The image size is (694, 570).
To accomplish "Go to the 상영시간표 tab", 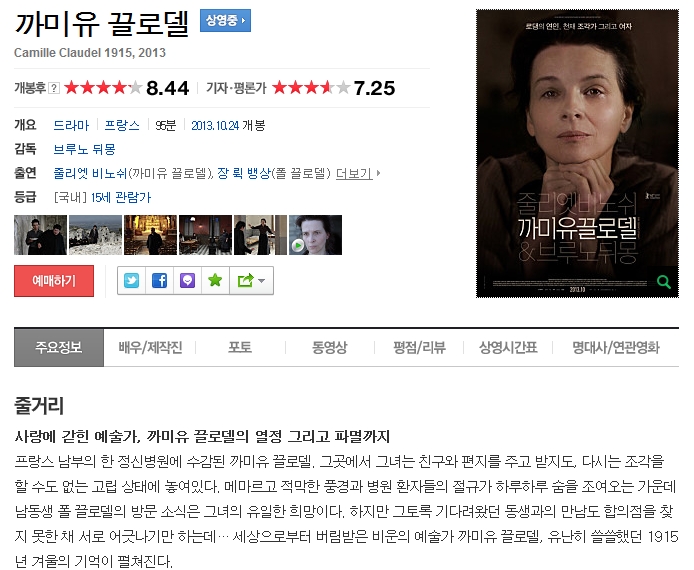I will (x=508, y=347).
